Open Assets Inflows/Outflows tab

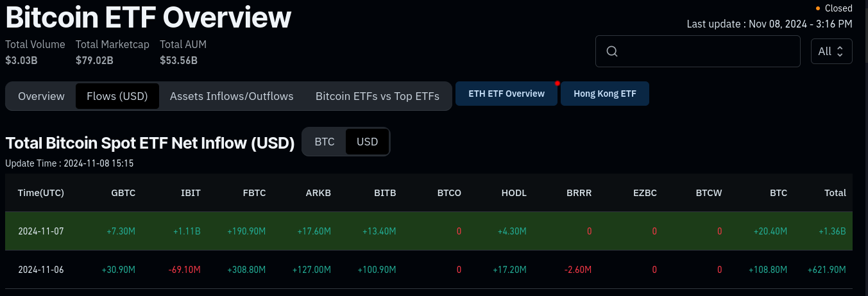(x=232, y=96)
